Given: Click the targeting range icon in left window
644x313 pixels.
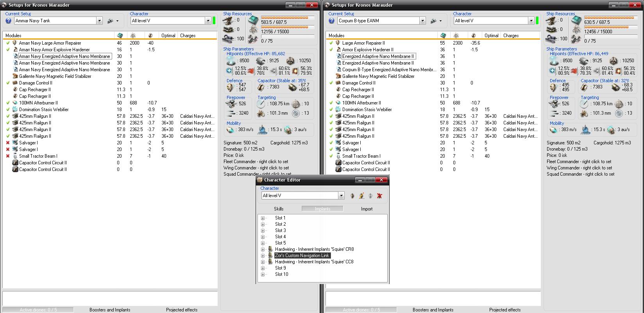Looking at the screenshot, I should tap(261, 104).
